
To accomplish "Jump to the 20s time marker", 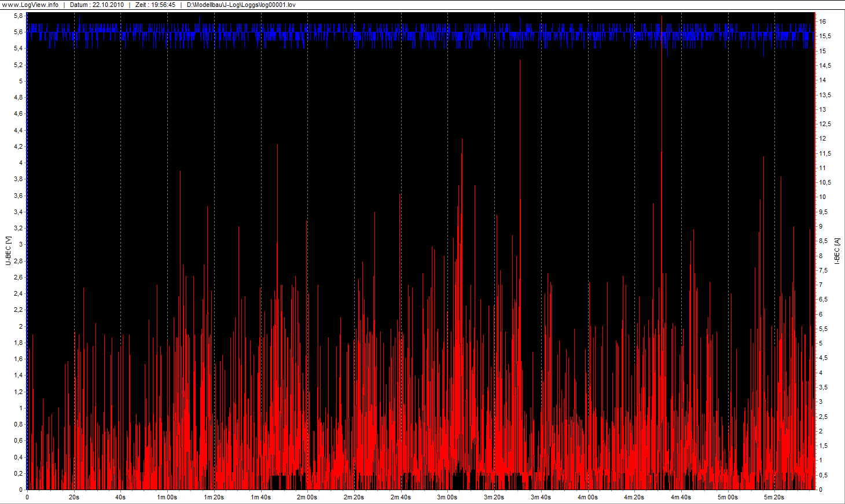I will [74, 497].
